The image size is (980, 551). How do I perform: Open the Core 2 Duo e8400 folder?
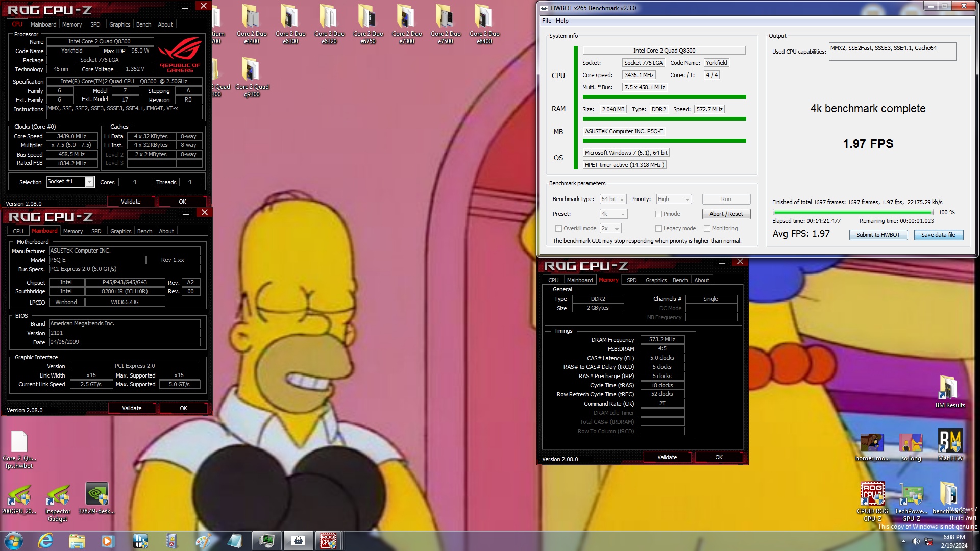[x=484, y=24]
